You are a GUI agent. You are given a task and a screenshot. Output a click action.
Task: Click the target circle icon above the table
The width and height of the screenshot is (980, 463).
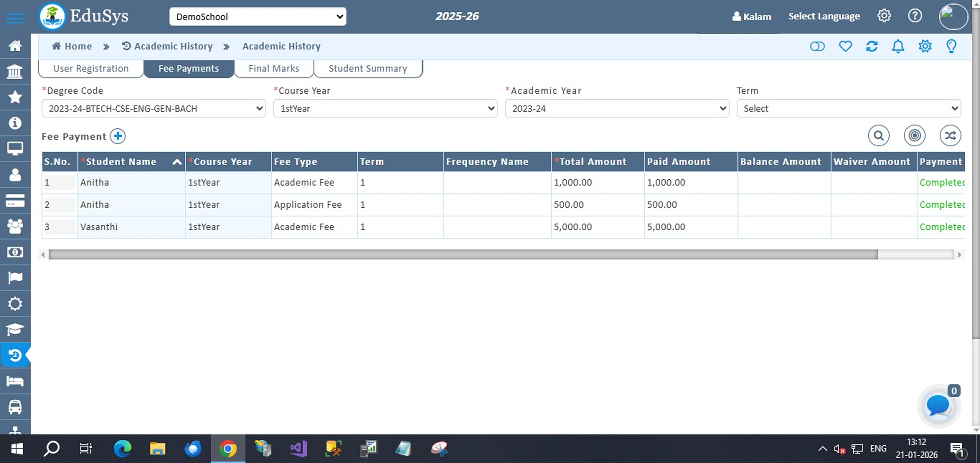coord(914,136)
